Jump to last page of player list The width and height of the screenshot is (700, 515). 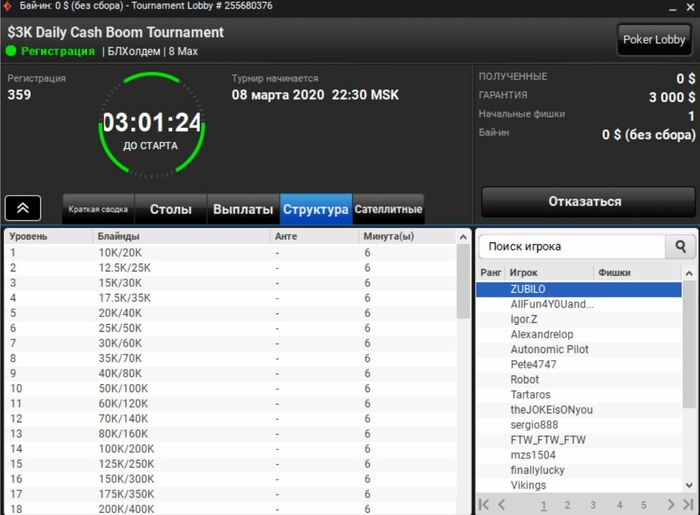pyautogui.click(x=688, y=505)
